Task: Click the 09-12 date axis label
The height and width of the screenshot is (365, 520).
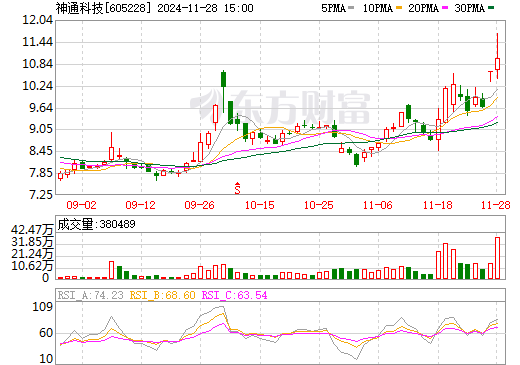Action: [141, 205]
